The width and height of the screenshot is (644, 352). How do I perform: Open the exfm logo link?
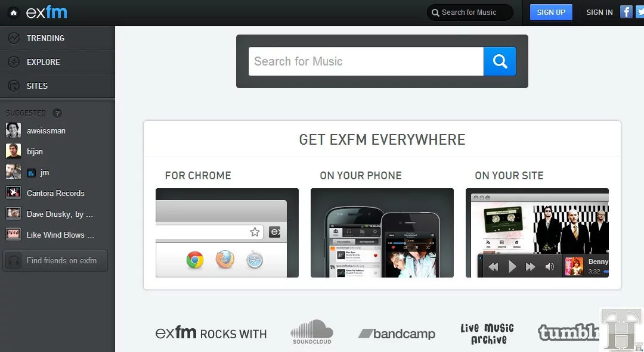click(47, 13)
